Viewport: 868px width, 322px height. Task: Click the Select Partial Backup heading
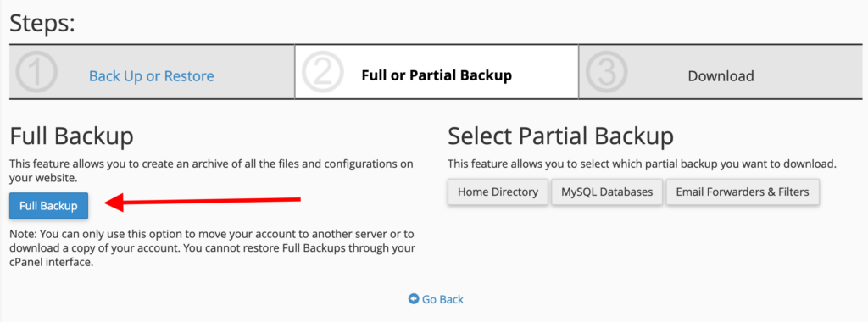(x=561, y=136)
